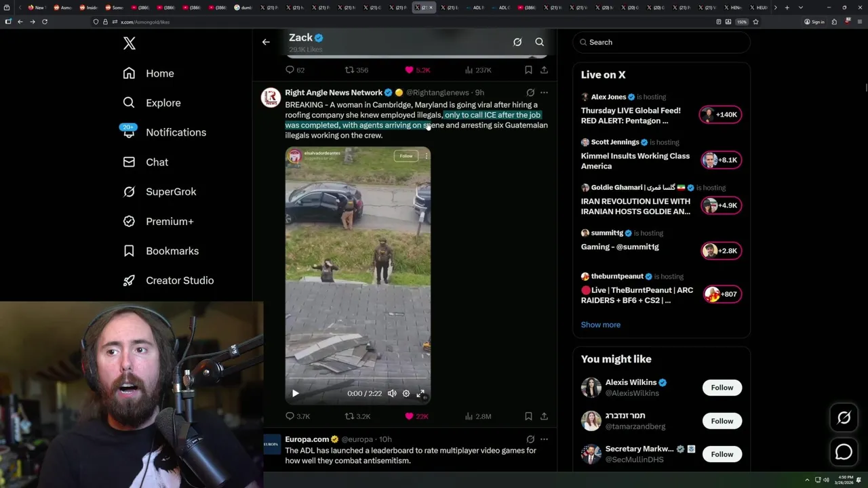Unmute the video volume

[392, 393]
